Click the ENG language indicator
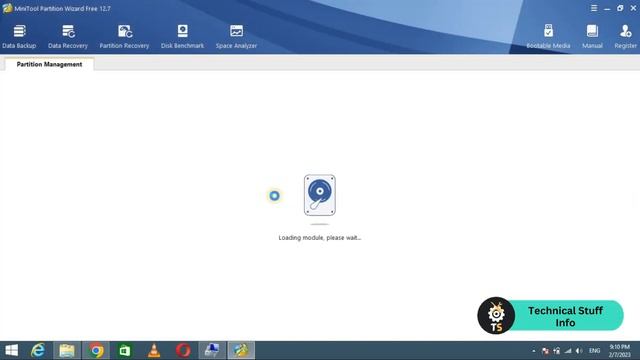Viewport: 640px width, 360px height. pyautogui.click(x=595, y=351)
